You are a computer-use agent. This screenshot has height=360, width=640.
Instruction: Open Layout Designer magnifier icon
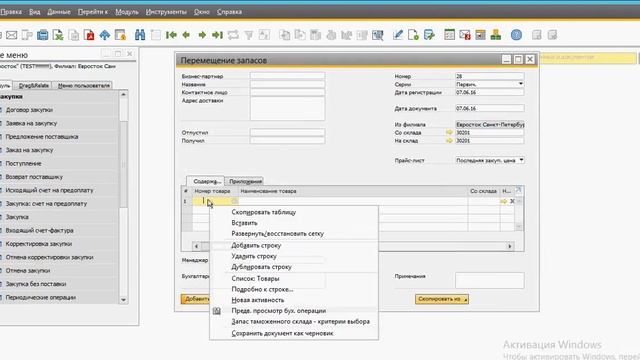[x=378, y=35]
